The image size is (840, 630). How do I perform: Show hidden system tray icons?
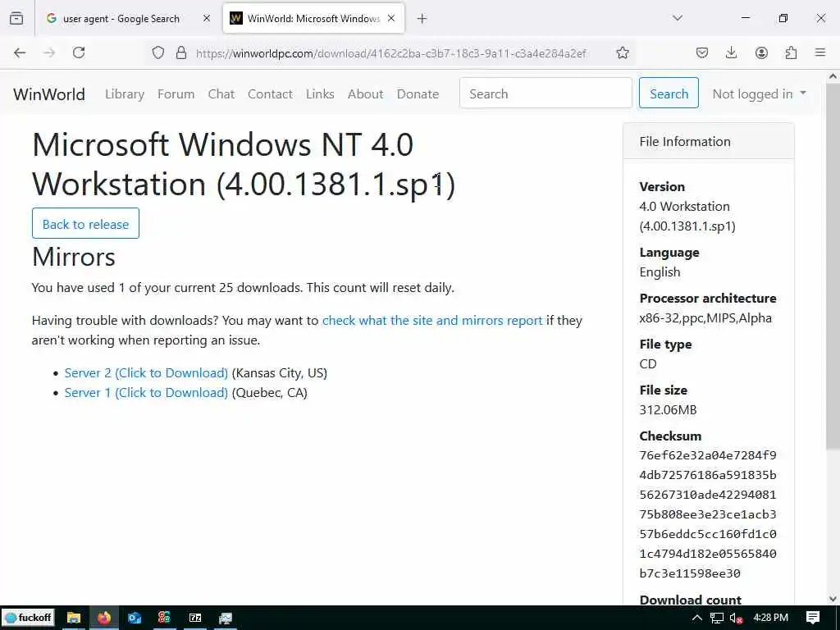click(x=697, y=618)
